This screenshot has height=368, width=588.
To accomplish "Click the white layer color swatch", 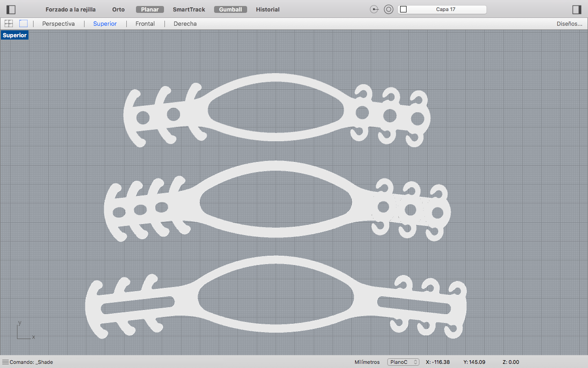I will pos(403,9).
